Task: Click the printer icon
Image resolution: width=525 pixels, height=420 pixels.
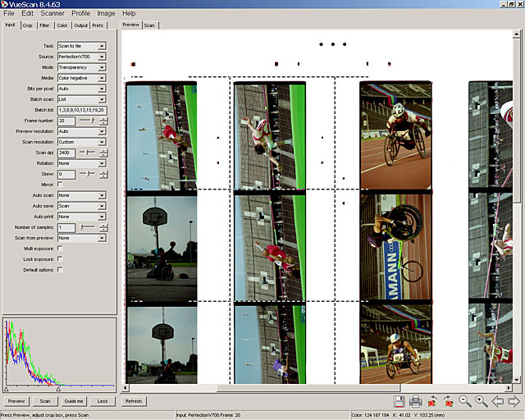Action: 416,401
